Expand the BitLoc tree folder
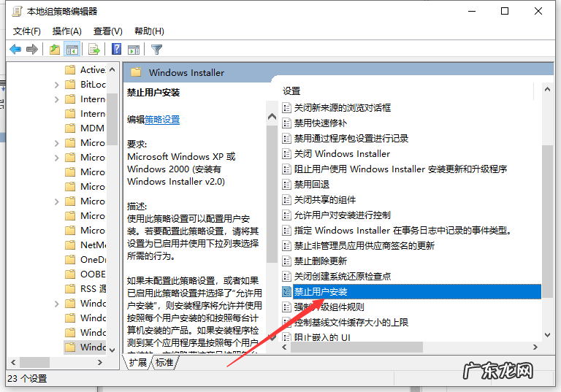This screenshot has height=392, width=561. 56,85
